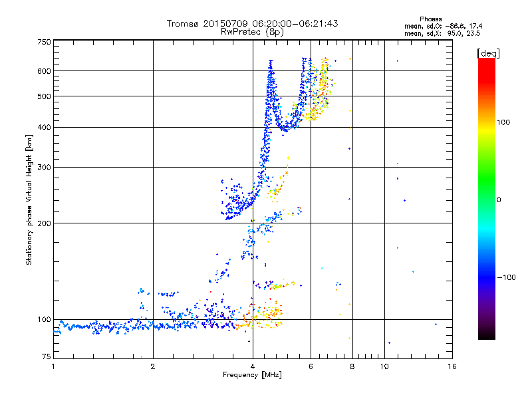Click the '[deg]' colorbar unit label

tap(488, 53)
